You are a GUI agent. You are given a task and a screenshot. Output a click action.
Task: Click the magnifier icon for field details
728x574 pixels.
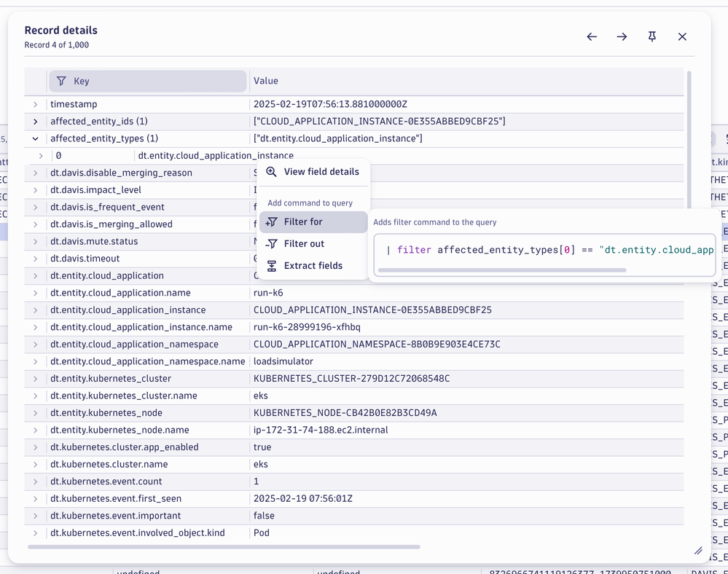pyautogui.click(x=271, y=172)
